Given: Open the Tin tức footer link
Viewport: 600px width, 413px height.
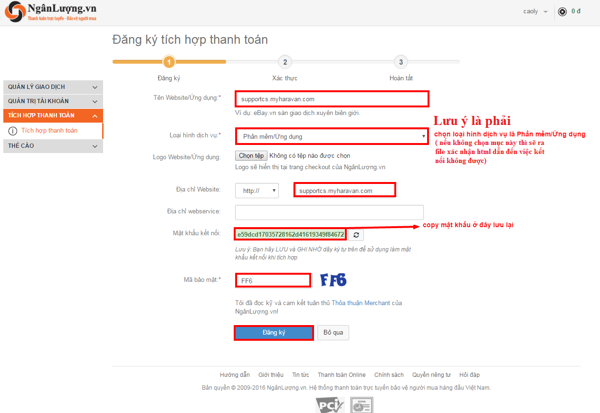Looking at the screenshot, I should click(300, 375).
